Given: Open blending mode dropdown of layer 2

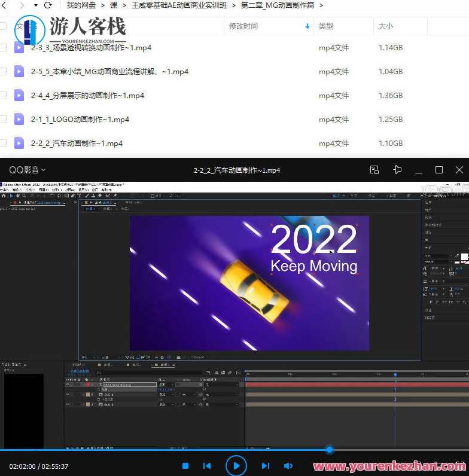Looking at the screenshot, I should 166,395.
